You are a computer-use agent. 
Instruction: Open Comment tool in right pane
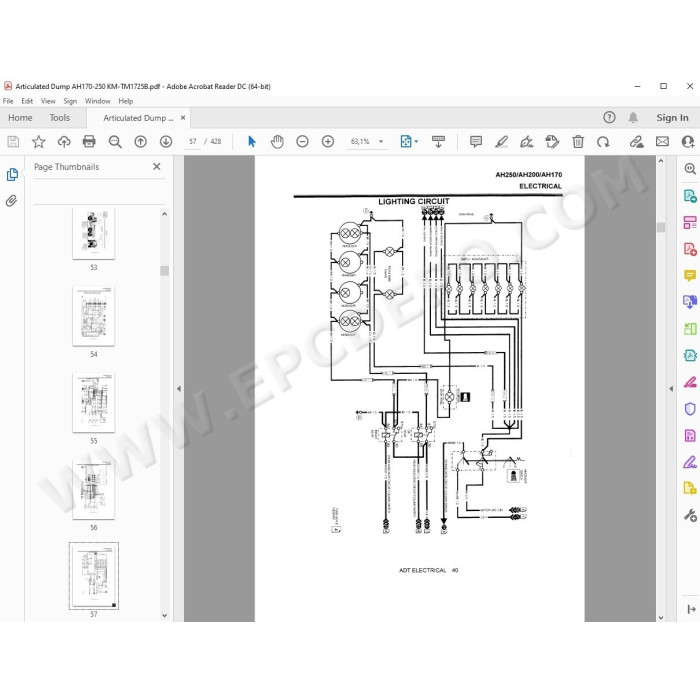tap(690, 275)
